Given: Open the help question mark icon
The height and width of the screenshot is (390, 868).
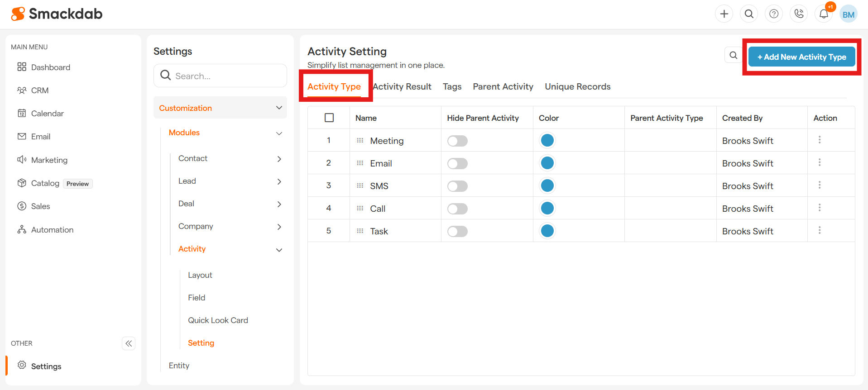Looking at the screenshot, I should [774, 14].
